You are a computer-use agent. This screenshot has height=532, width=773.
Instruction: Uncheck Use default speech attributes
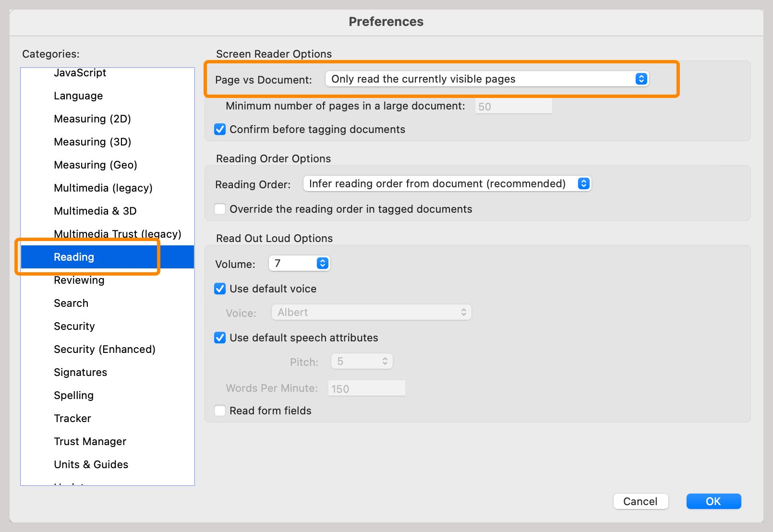[x=220, y=338]
